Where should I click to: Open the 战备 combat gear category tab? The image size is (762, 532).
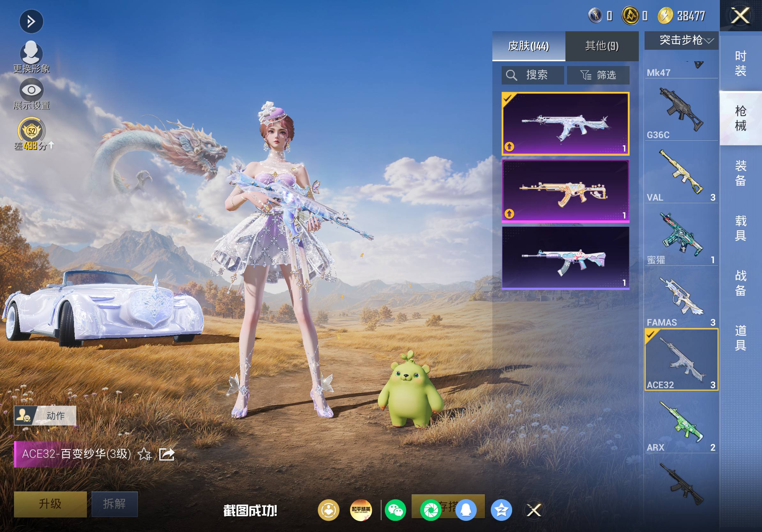(x=741, y=283)
